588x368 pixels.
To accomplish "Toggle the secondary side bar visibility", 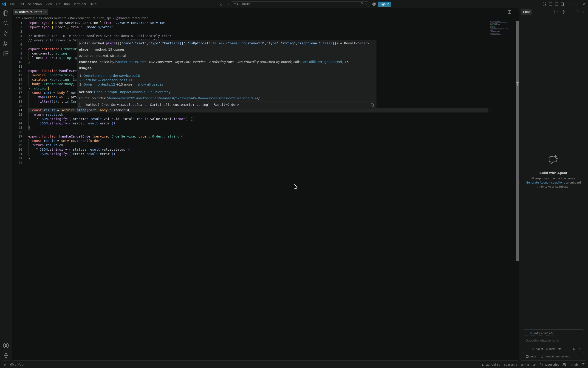I will [563, 4].
